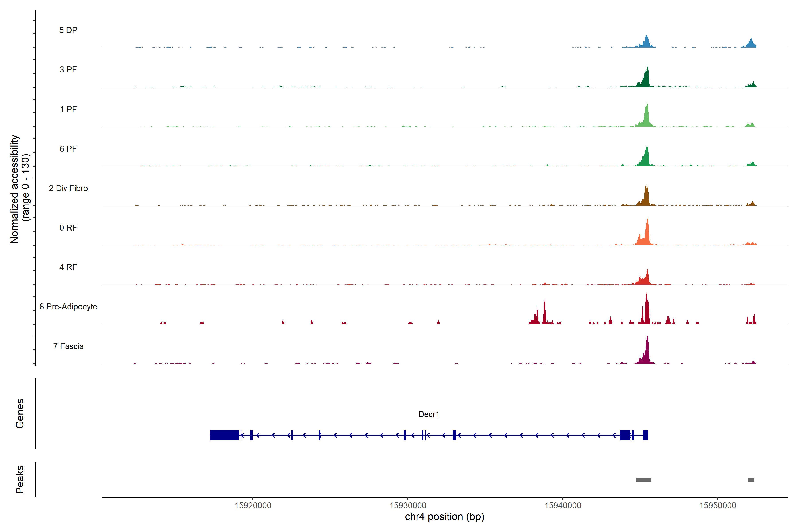798x532 pixels.
Task: Click the 8 Pre-Adipocyte track label
Action: tap(68, 307)
